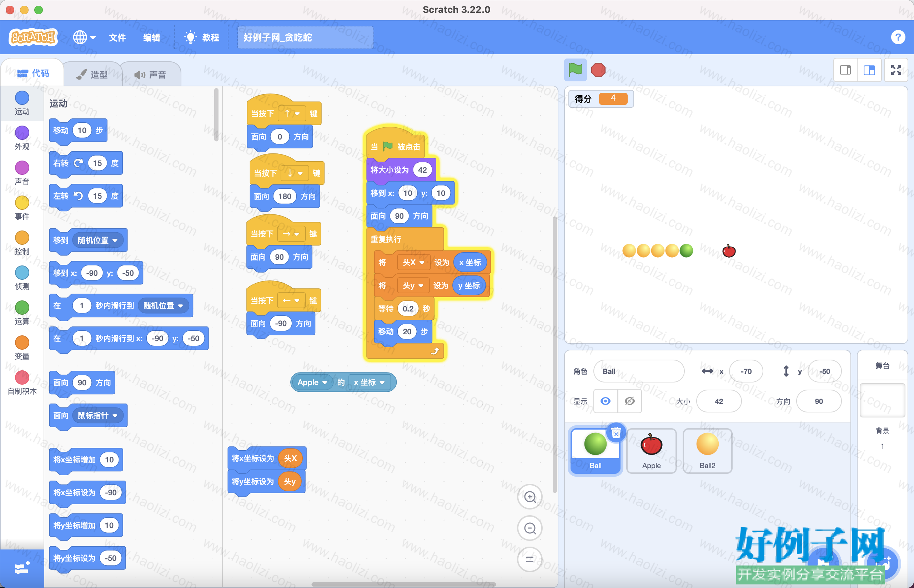This screenshot has height=588, width=914.
Task: Click the 得分 score monitor
Action: [x=601, y=98]
